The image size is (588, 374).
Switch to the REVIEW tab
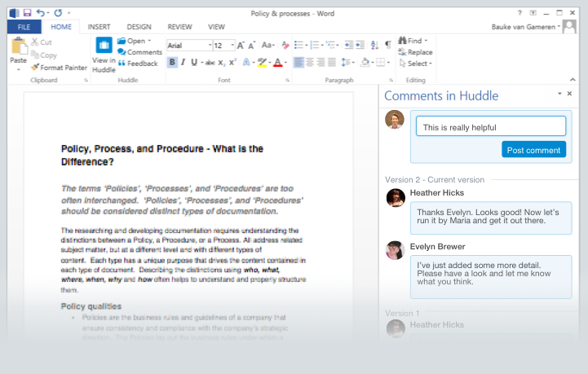pyautogui.click(x=179, y=27)
